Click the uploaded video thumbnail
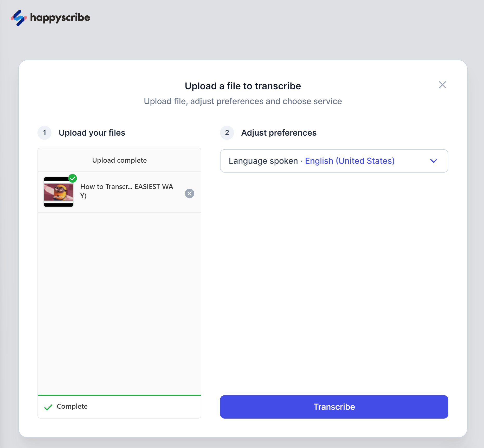484x448 pixels. coord(59,192)
